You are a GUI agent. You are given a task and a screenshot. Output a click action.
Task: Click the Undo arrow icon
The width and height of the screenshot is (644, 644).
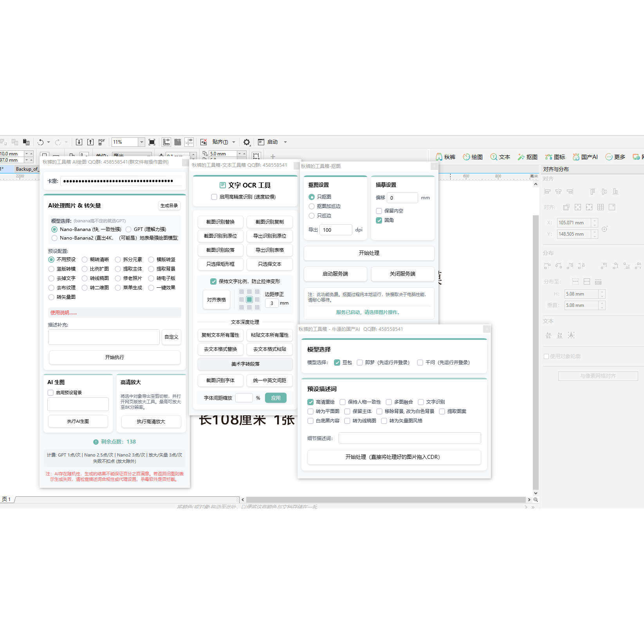coord(40,142)
